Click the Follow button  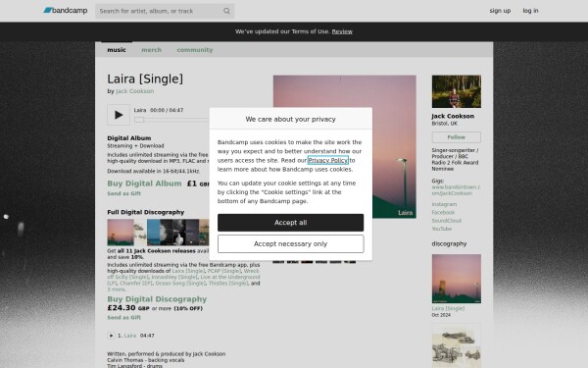457,137
